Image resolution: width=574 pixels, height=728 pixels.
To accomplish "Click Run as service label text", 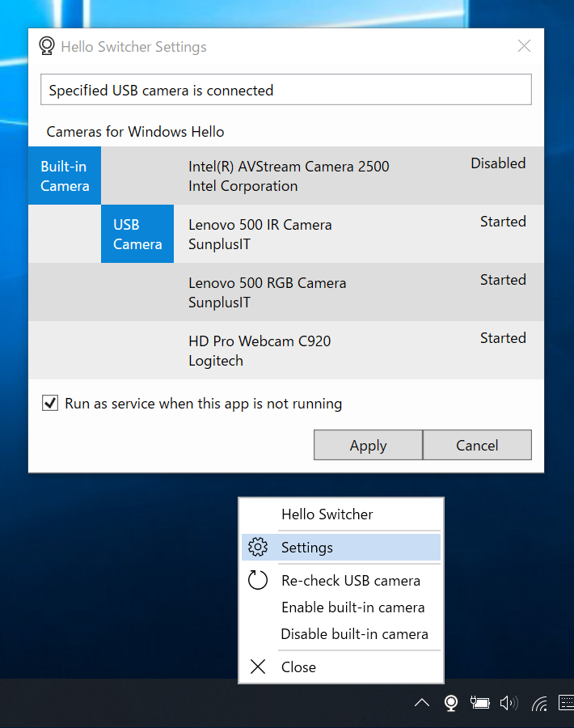I will coord(203,404).
